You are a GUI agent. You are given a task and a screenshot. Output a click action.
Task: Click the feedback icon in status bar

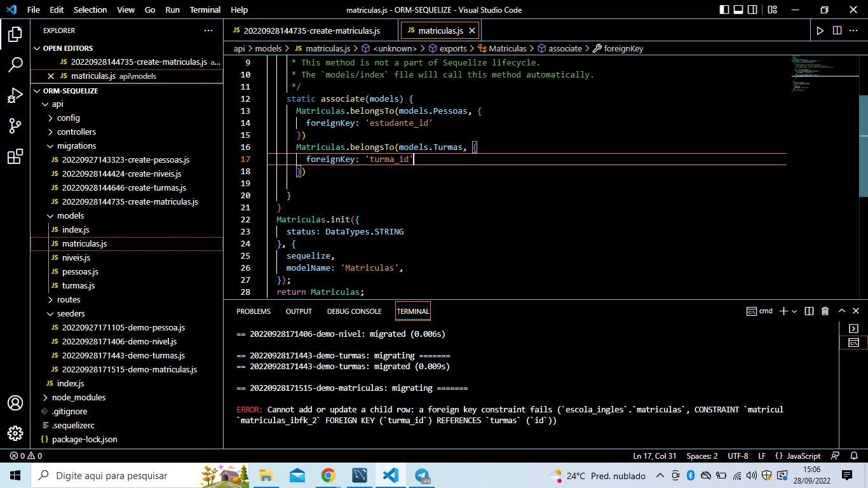[836, 456]
